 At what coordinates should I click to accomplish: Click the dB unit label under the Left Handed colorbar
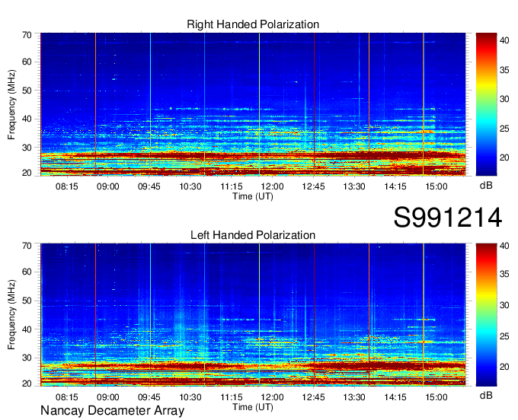[x=486, y=395]
